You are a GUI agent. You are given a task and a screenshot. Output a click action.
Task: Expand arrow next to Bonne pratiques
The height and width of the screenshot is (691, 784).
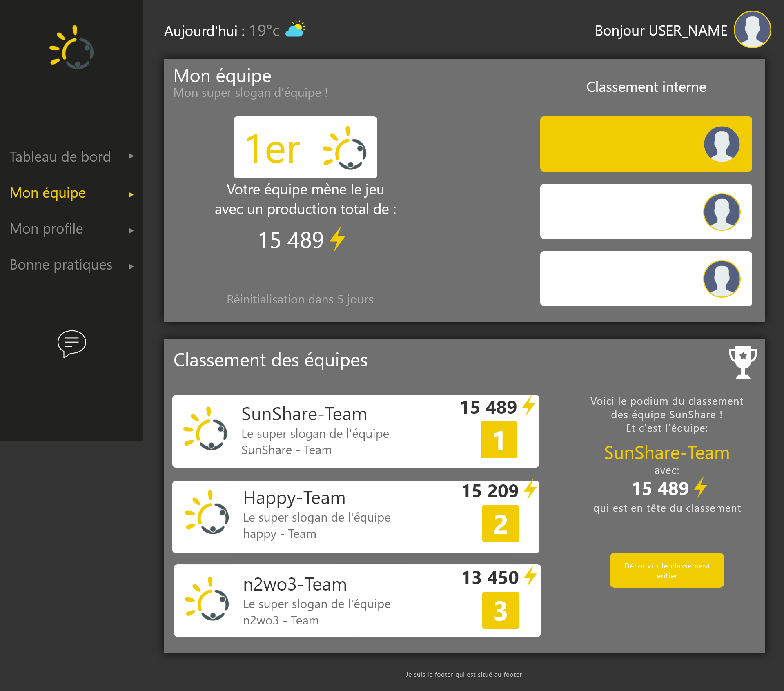click(131, 267)
